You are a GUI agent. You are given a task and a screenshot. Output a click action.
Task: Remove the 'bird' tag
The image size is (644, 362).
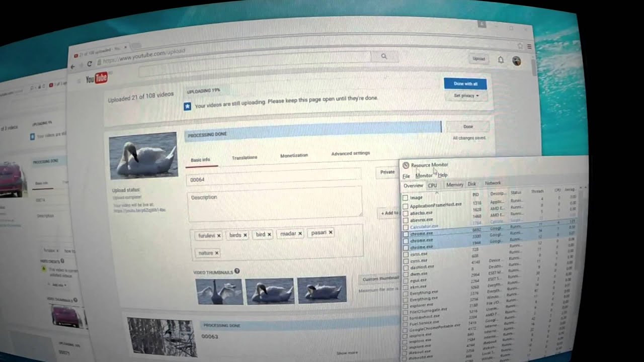click(x=269, y=234)
